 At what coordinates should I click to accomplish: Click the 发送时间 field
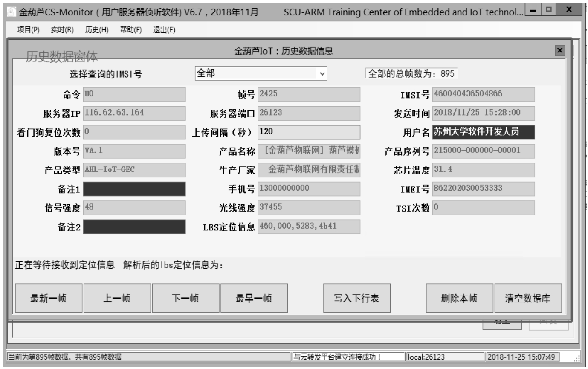pyautogui.click(x=484, y=113)
